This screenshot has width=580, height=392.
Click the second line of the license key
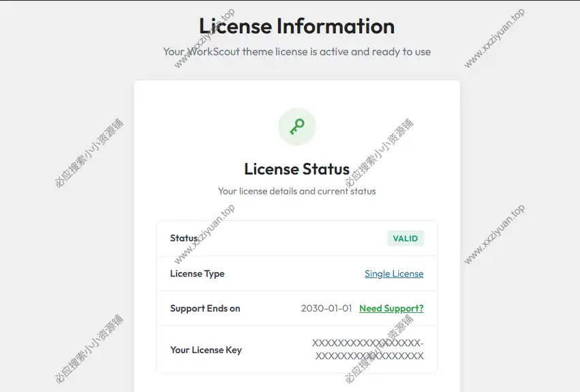pyautogui.click(x=369, y=356)
